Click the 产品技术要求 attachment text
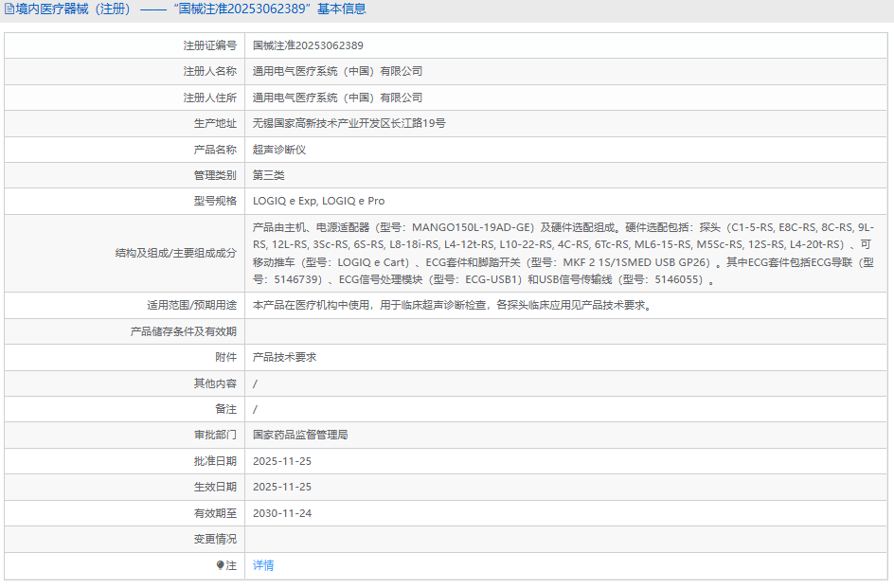 (284, 357)
